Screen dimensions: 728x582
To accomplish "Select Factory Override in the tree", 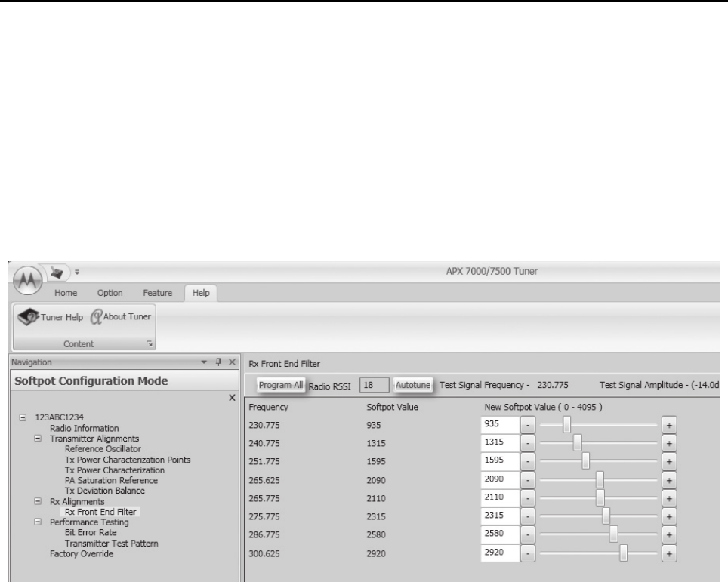I will [82, 553].
